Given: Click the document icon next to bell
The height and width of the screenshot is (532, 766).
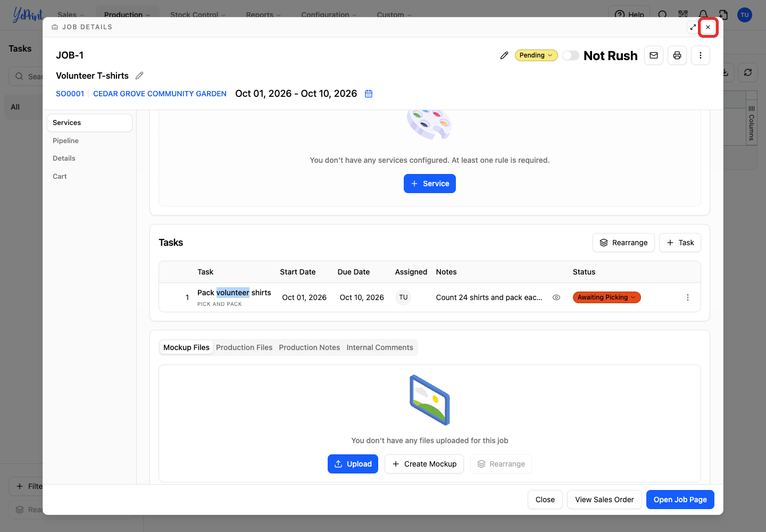Looking at the screenshot, I should (x=723, y=14).
